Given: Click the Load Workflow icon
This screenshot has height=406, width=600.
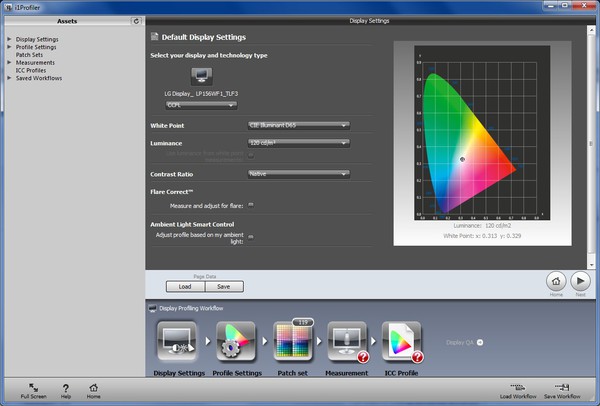Looking at the screenshot, I should pos(518,388).
